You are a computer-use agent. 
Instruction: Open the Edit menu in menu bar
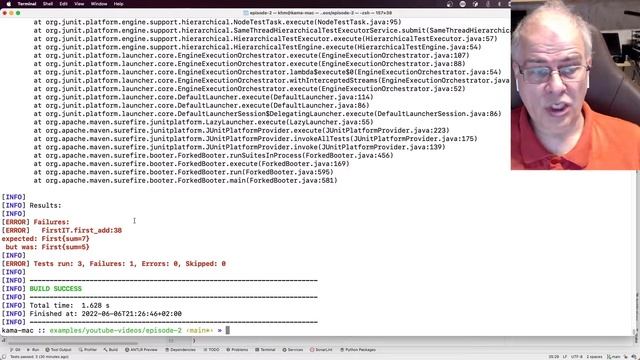[64, 4]
